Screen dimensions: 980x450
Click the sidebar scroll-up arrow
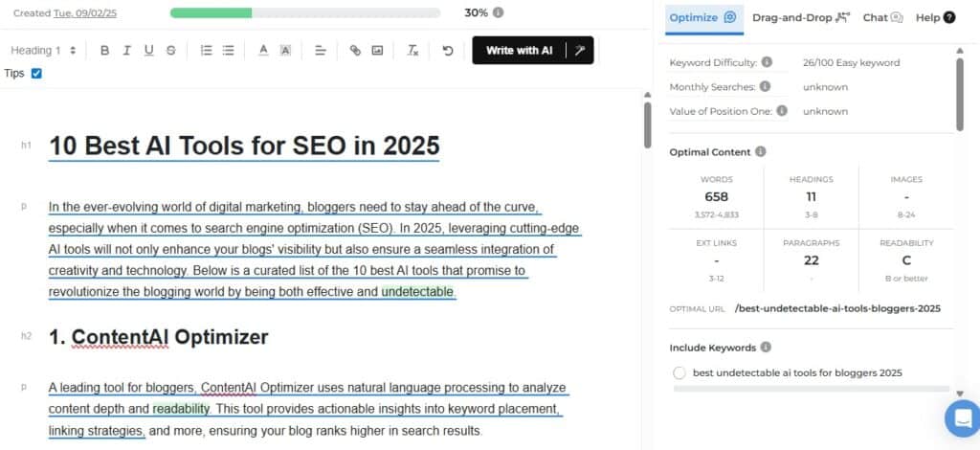tap(960, 50)
